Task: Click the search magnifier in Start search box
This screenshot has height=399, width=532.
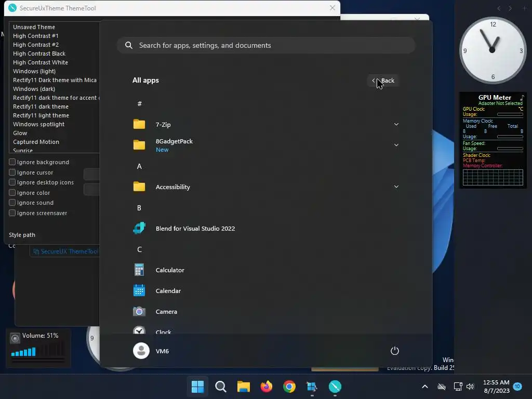Action: [x=129, y=45]
